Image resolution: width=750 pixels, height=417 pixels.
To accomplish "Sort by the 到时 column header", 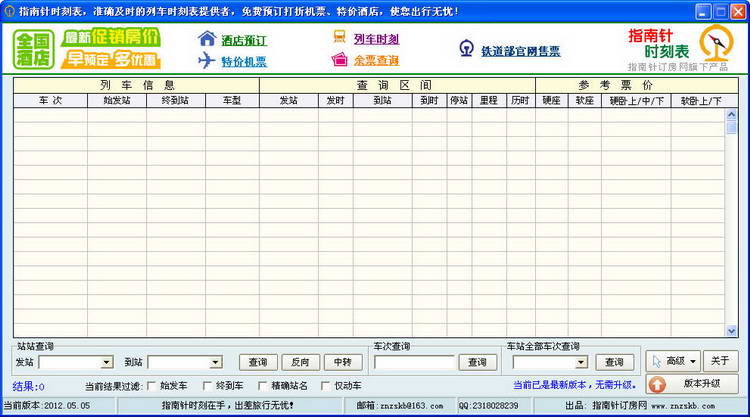I will [x=429, y=100].
